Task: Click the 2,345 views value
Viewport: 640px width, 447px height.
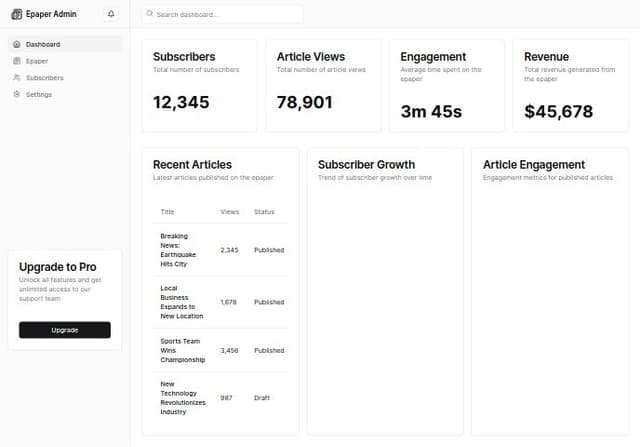Action: pos(229,250)
